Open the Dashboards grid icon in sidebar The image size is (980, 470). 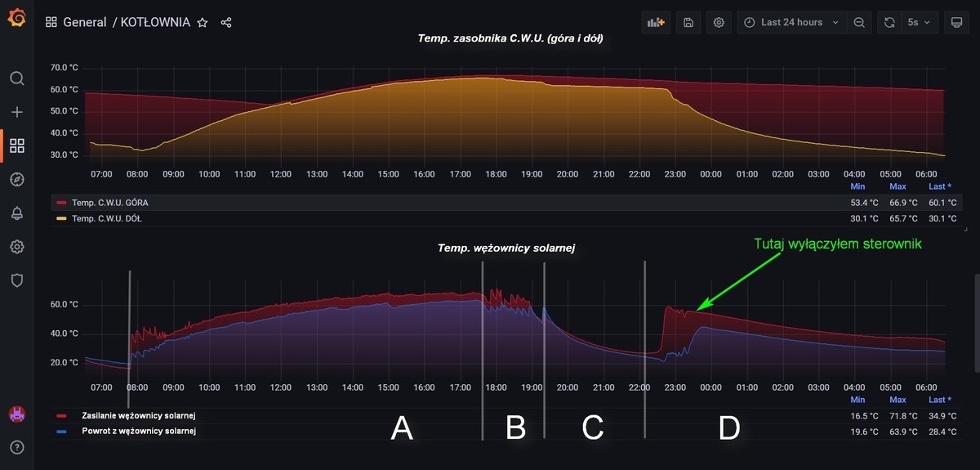click(x=17, y=145)
